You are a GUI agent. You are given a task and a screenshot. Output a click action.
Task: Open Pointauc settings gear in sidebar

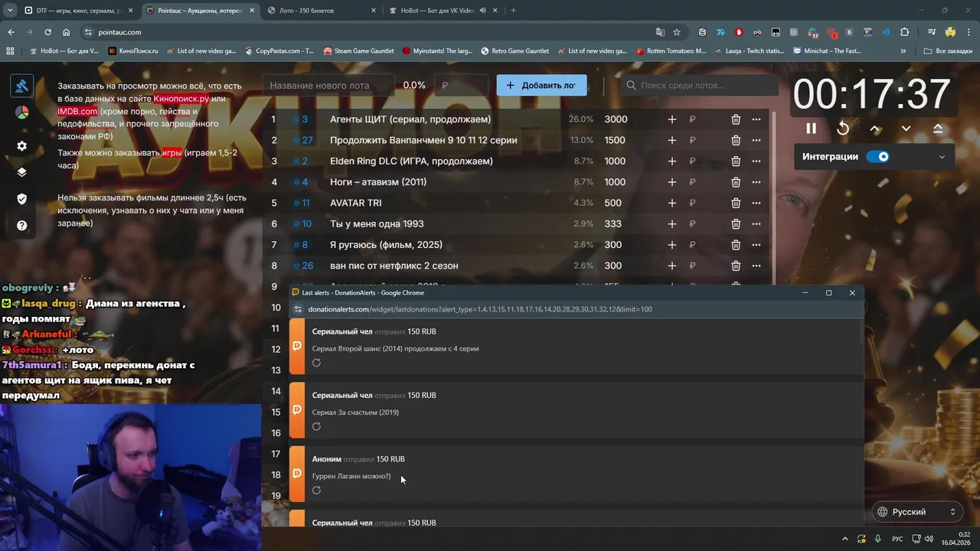click(21, 146)
